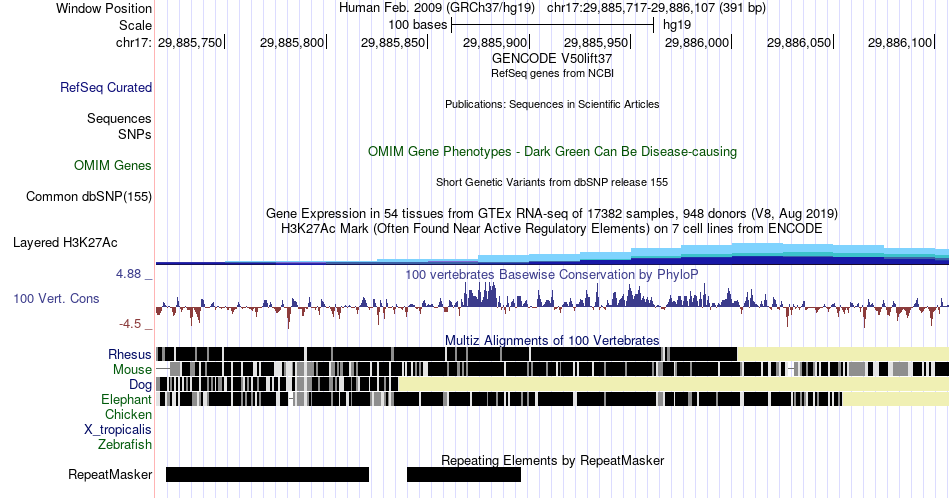Click the Scale label
This screenshot has width=950, height=498.
click(135, 25)
